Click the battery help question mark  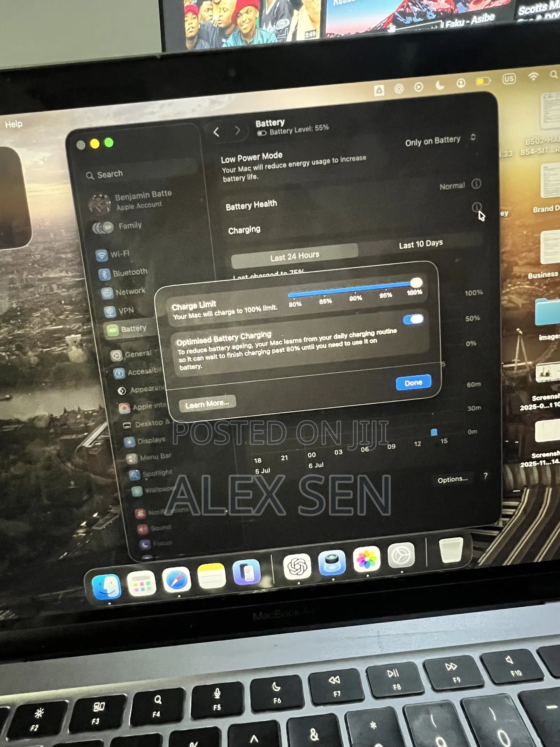click(485, 476)
